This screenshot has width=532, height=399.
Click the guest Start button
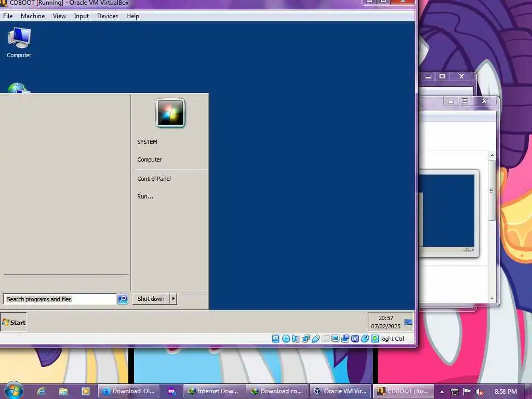pos(14,322)
